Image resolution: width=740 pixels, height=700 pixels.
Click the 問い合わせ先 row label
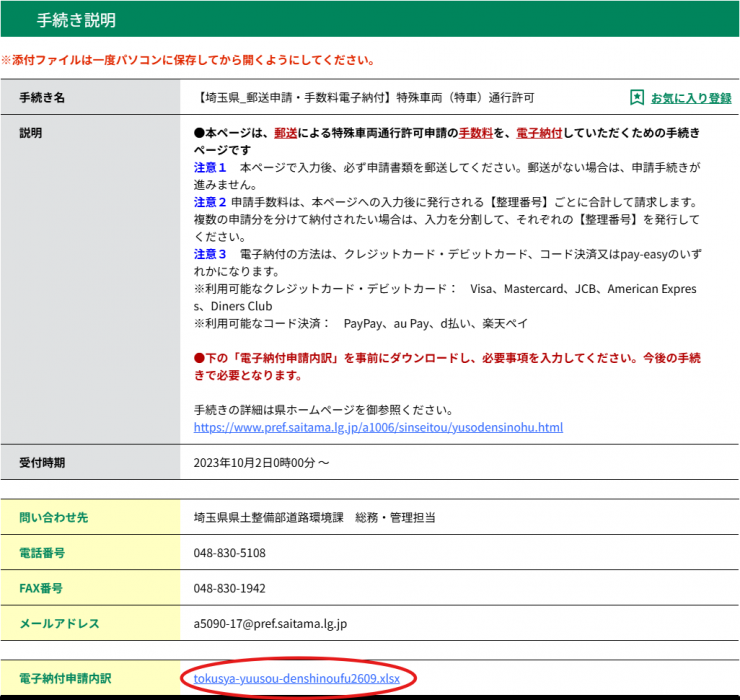[x=53, y=517]
